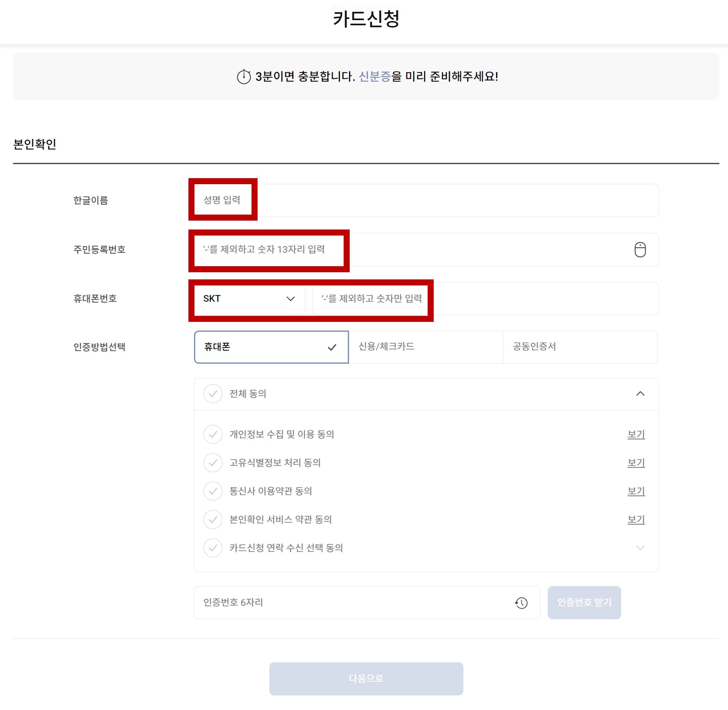
Task: Check 통신사 이용약관 동의
Action: pyautogui.click(x=213, y=491)
